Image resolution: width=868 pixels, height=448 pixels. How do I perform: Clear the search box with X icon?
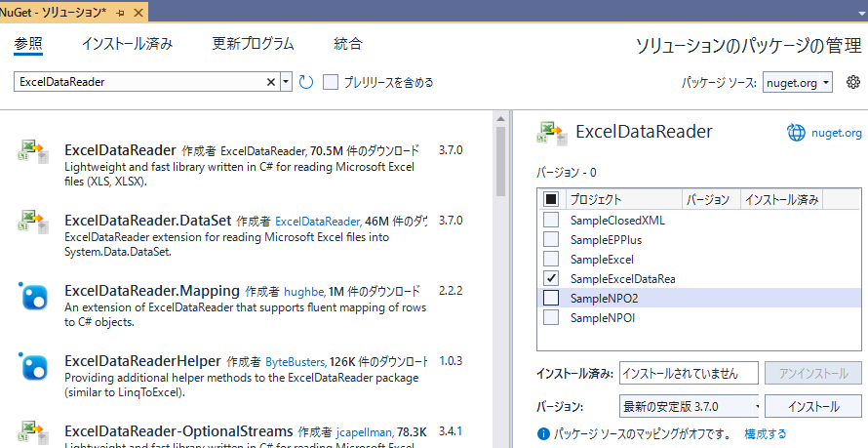(271, 82)
